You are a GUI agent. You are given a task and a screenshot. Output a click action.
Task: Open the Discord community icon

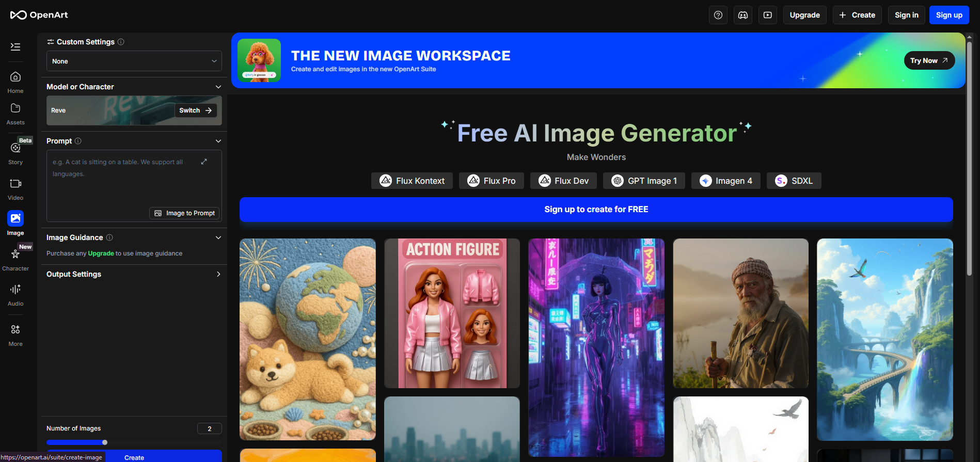[x=743, y=15]
